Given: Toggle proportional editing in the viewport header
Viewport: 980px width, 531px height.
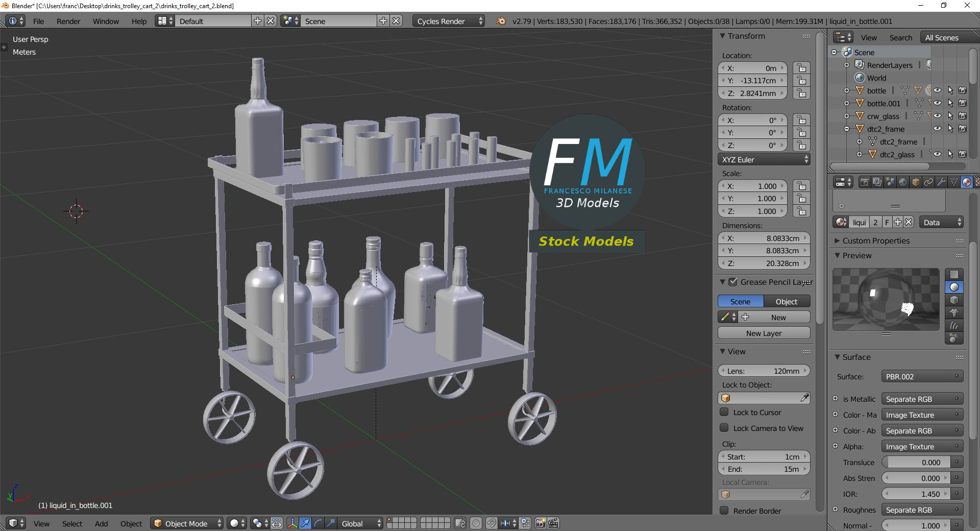Looking at the screenshot, I should tap(476, 523).
